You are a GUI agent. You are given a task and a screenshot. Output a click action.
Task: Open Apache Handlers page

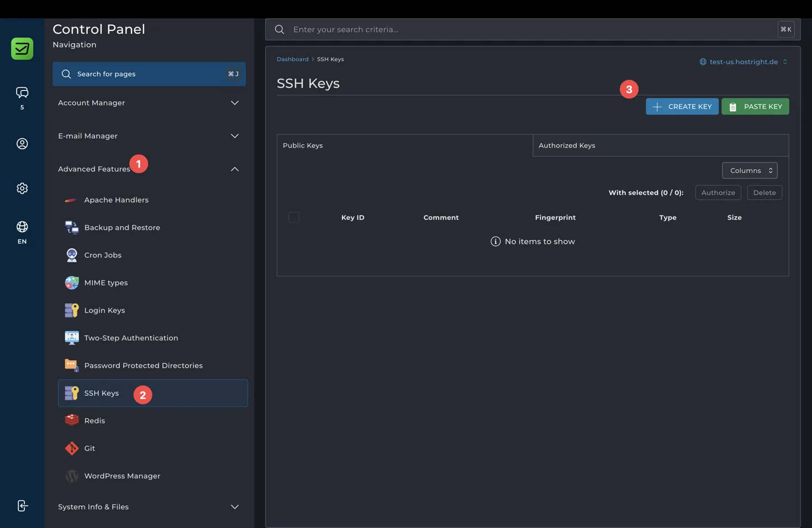tap(153, 200)
